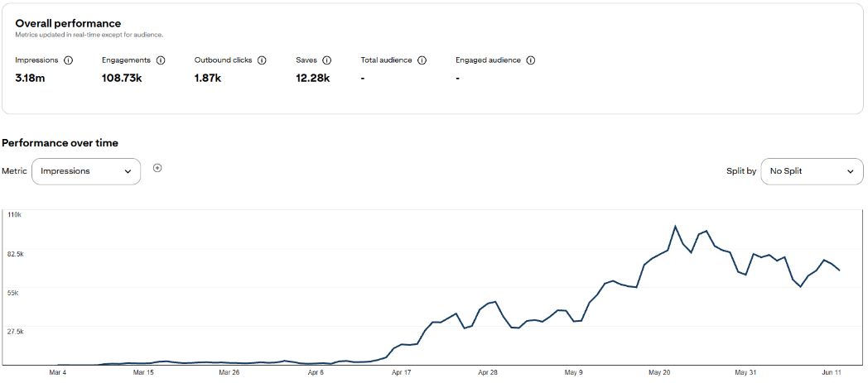Select the 3.18m Impressions value
Viewport: 868px width, 383px height.
[30, 78]
